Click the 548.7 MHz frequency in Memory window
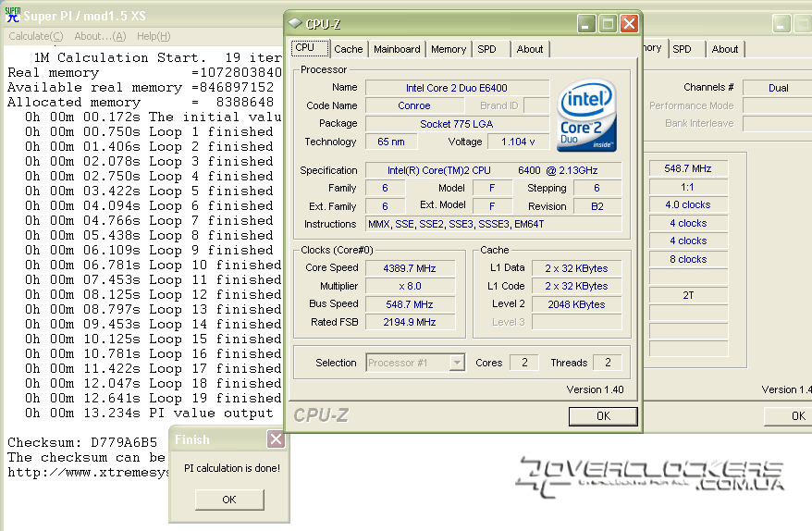Screen dimensions: 812x531 coord(688,168)
